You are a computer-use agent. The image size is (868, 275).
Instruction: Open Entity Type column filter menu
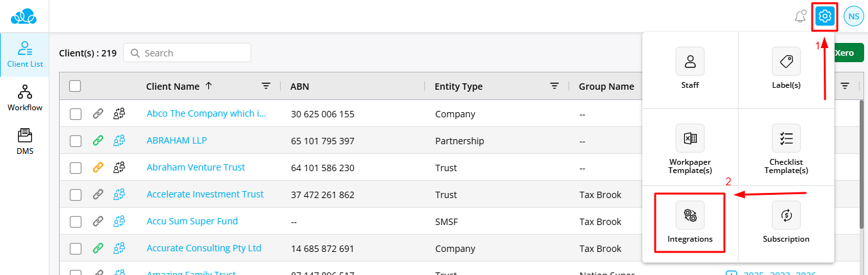click(x=555, y=87)
